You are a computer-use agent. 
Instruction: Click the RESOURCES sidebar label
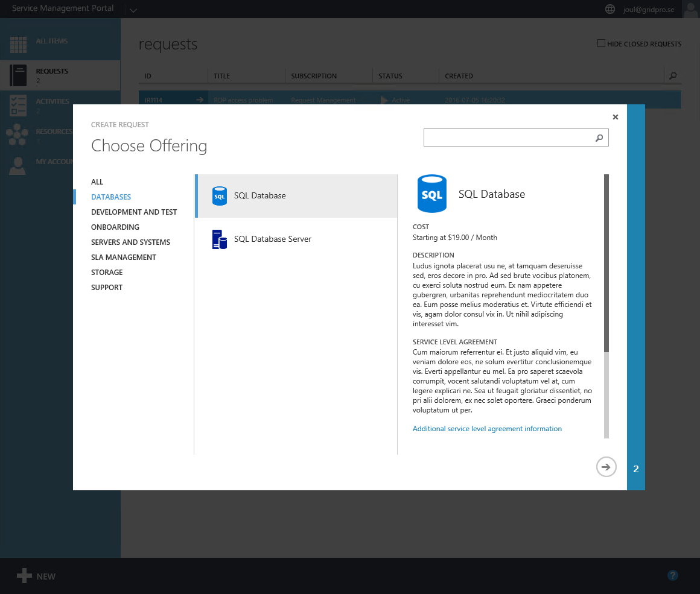coord(54,131)
